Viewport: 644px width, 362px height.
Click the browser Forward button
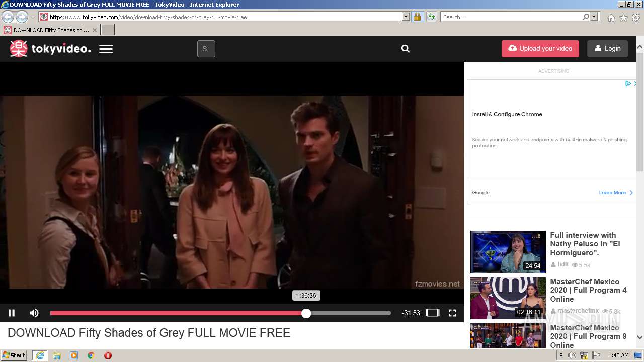pos(22,17)
